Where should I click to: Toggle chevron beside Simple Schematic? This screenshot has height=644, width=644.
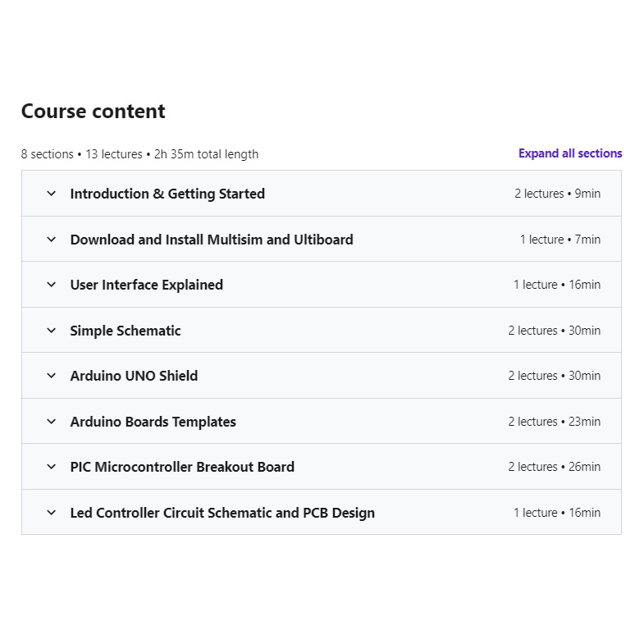pyautogui.click(x=52, y=331)
